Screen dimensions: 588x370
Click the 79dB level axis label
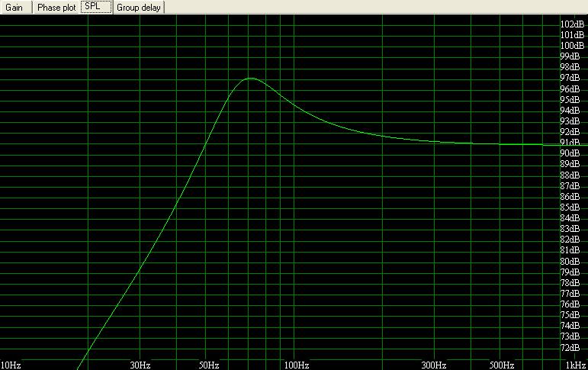pos(573,272)
